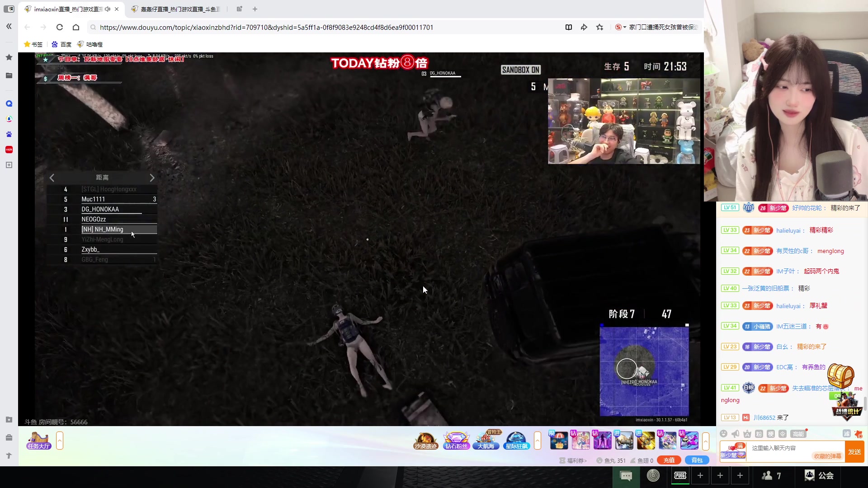The height and width of the screenshot is (488, 868).
Task: Mute the imxiaoxin tab audio
Action: (x=108, y=9)
